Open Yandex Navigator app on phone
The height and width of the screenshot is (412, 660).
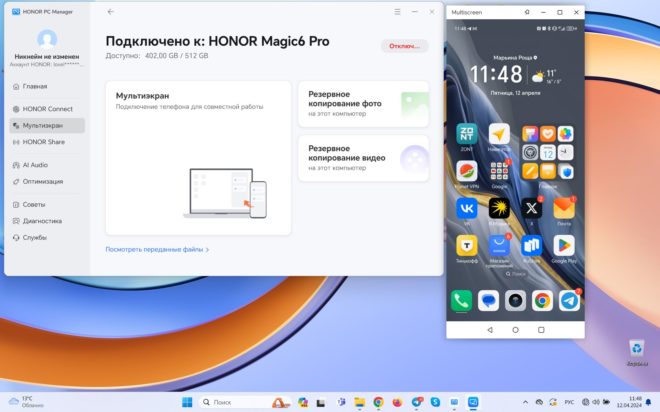point(499,135)
